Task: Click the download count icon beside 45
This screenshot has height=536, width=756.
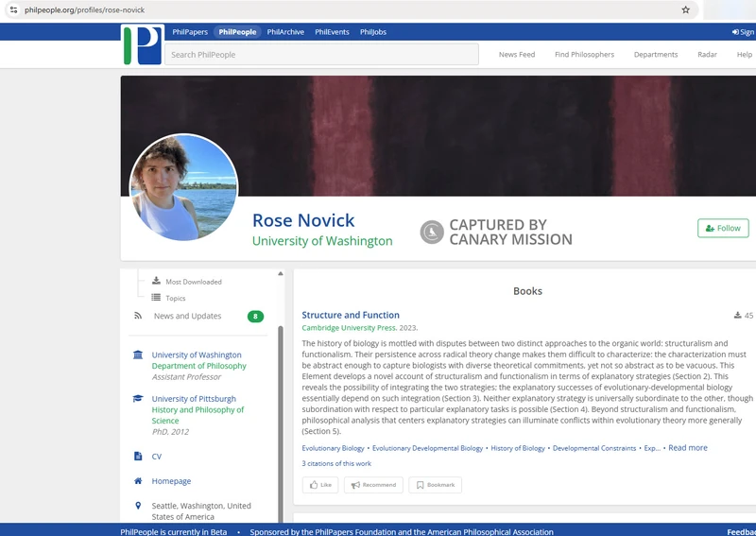Action: pos(737,315)
